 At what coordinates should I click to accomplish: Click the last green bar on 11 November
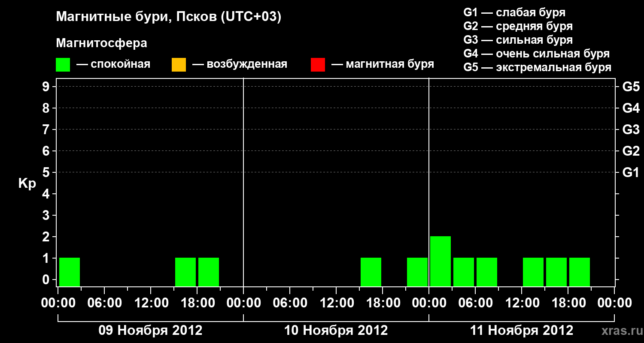580,272
